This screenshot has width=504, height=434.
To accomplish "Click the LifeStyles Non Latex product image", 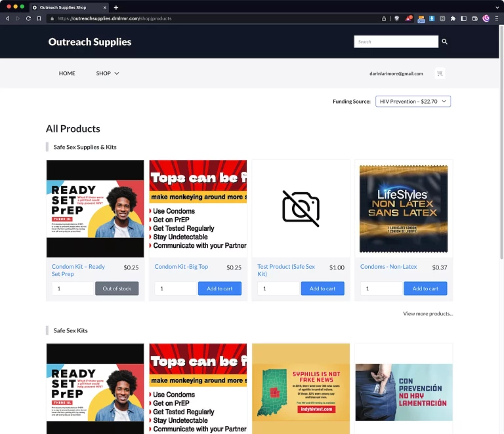I will click(404, 208).
